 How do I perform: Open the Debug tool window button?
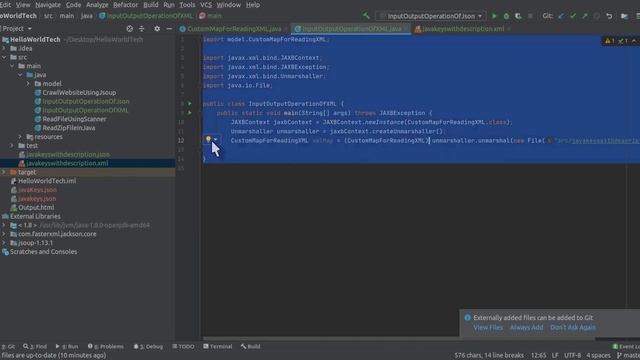pos(148,346)
